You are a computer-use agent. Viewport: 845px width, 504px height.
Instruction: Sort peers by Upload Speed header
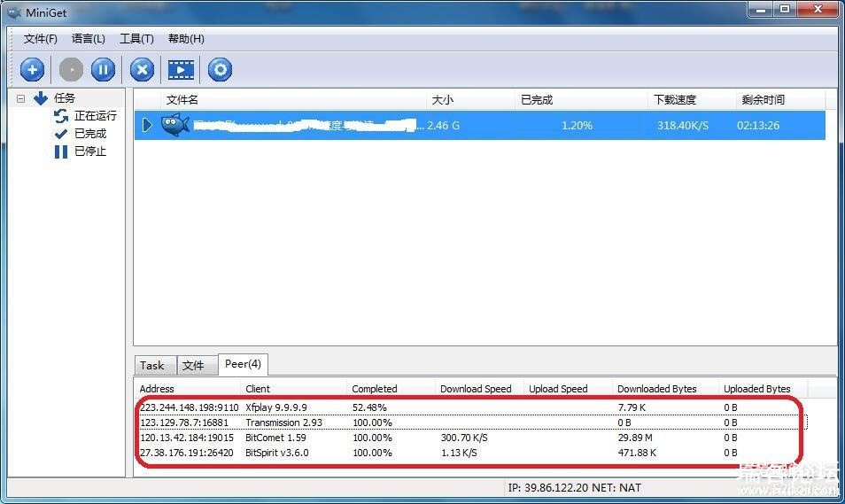[x=568, y=389]
